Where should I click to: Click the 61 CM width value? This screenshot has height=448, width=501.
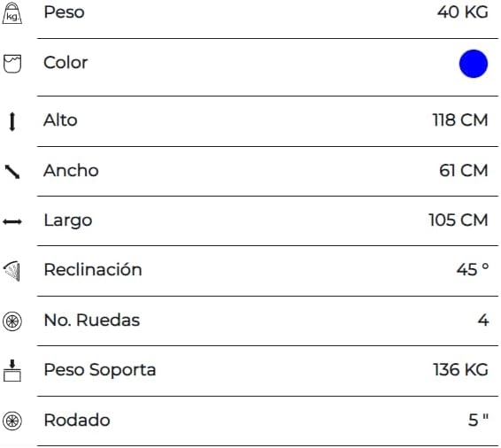click(x=463, y=170)
